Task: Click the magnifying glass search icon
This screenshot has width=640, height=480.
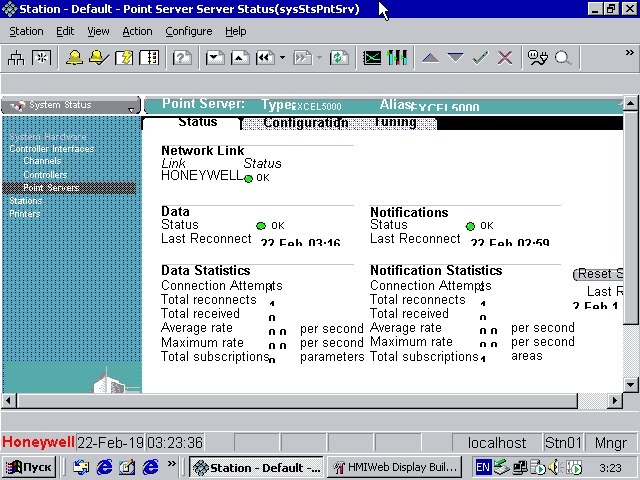Action: pyautogui.click(x=563, y=58)
